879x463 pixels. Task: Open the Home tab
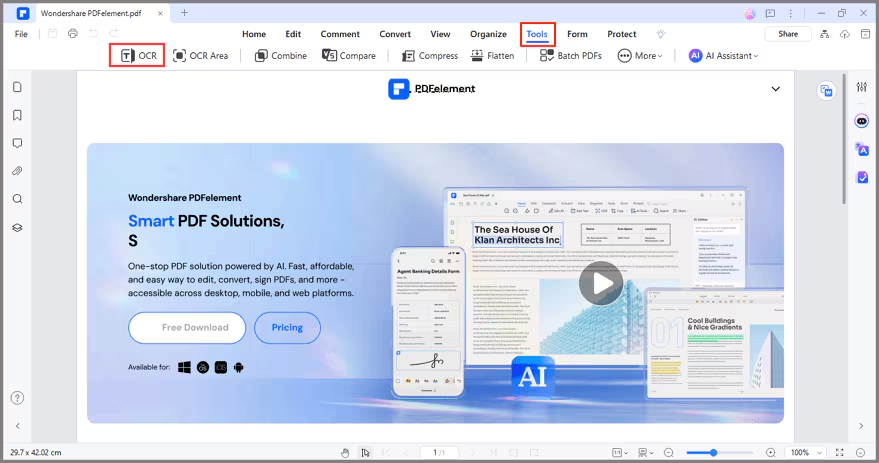point(254,34)
